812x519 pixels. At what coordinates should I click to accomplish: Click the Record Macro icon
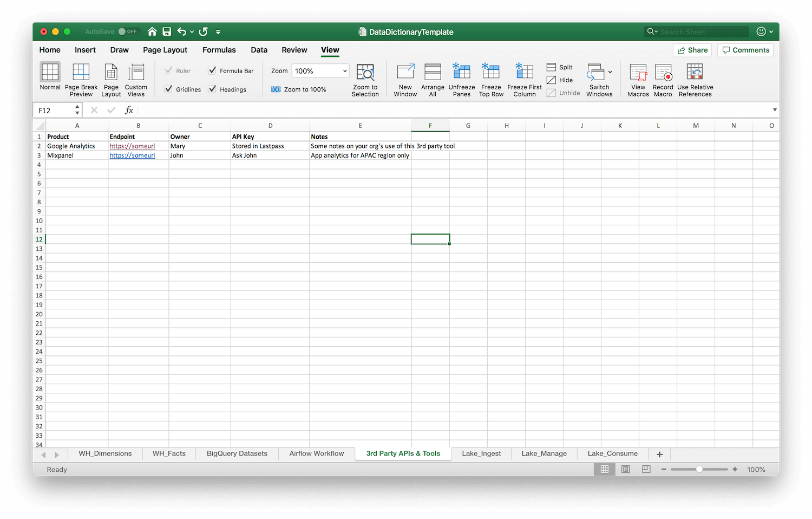(x=663, y=73)
